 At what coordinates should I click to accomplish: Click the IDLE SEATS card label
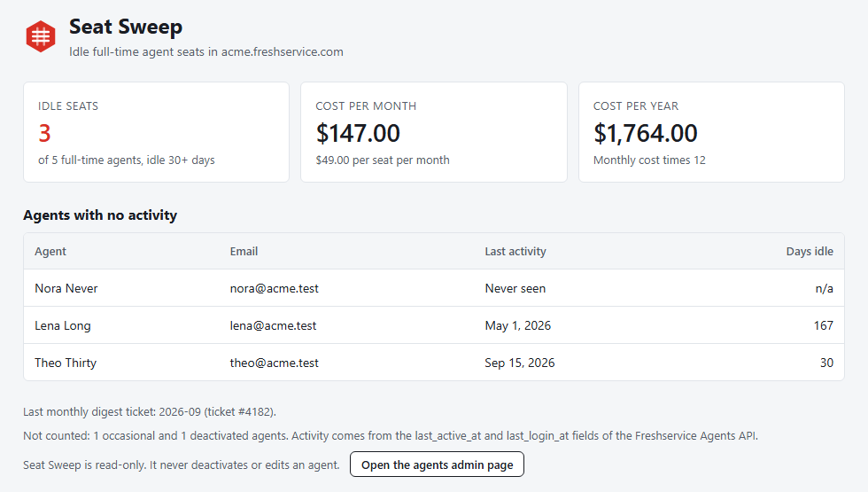68,105
